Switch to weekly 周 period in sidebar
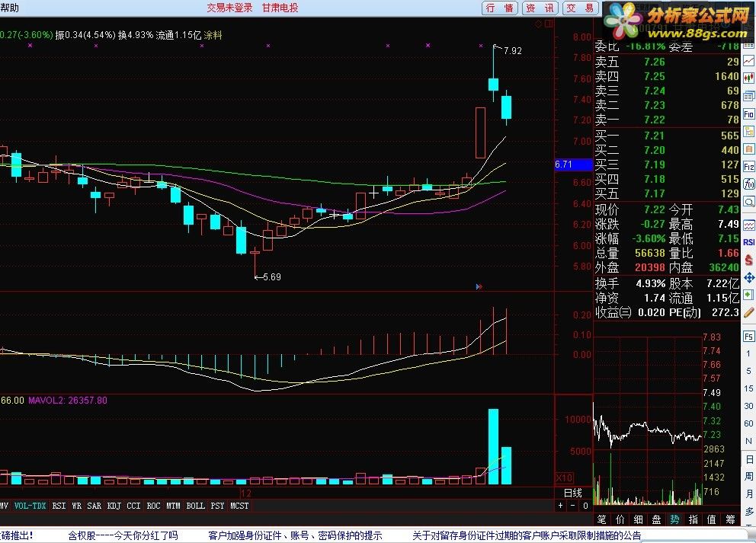 [x=749, y=477]
